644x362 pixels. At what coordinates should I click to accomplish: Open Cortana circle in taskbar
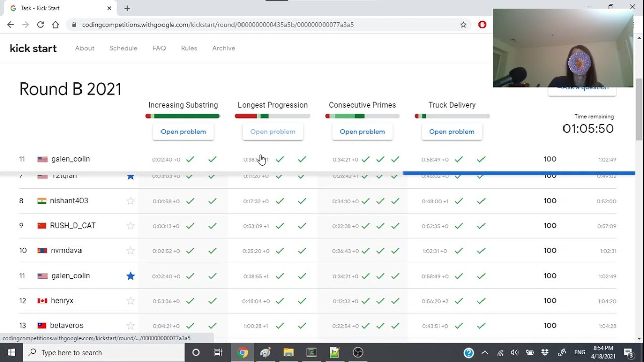coord(196,352)
